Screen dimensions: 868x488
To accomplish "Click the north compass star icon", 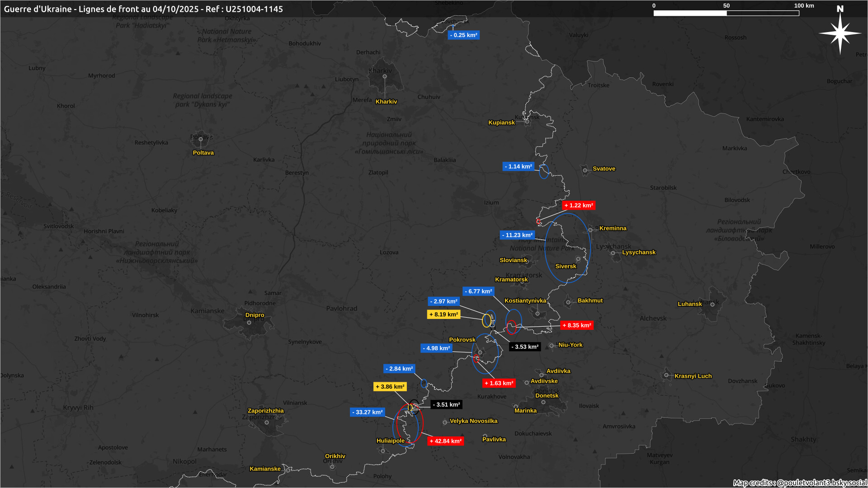I will [840, 33].
